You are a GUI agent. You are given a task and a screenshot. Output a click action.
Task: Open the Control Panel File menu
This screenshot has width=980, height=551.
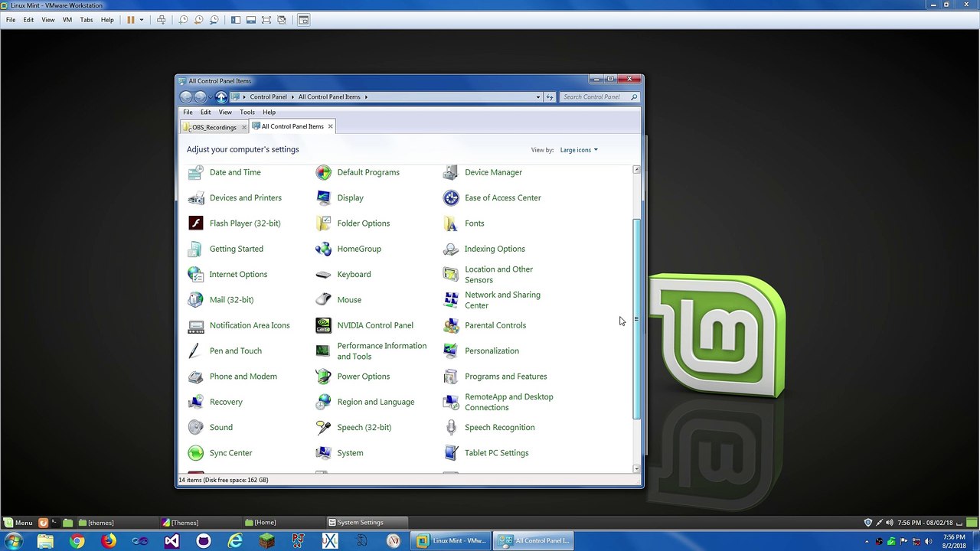(188, 112)
